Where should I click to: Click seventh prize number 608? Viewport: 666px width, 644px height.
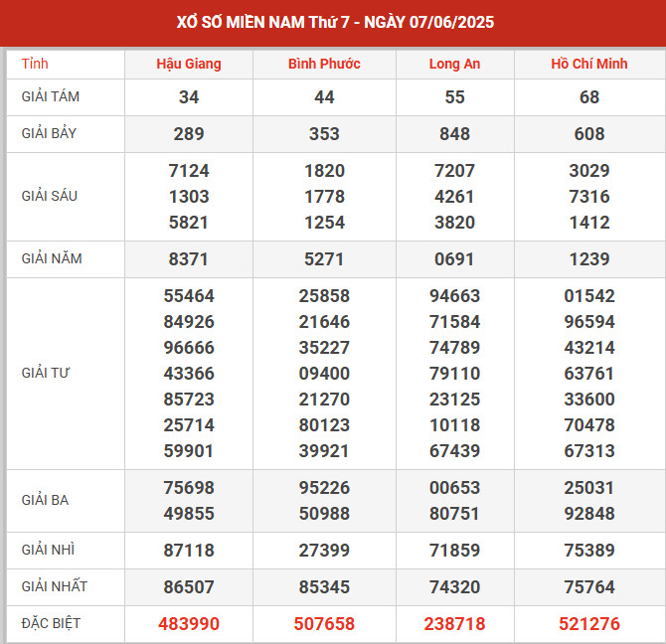pyautogui.click(x=589, y=134)
